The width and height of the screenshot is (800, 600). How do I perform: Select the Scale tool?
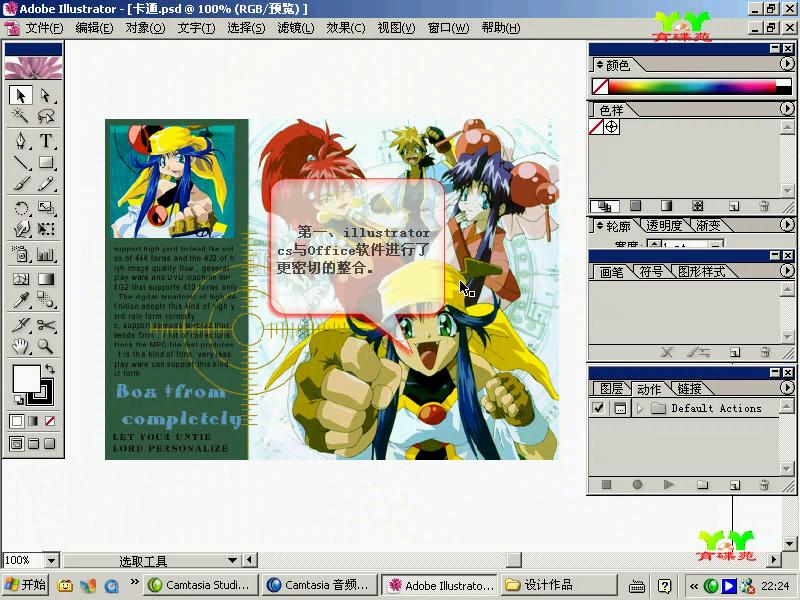click(46, 208)
